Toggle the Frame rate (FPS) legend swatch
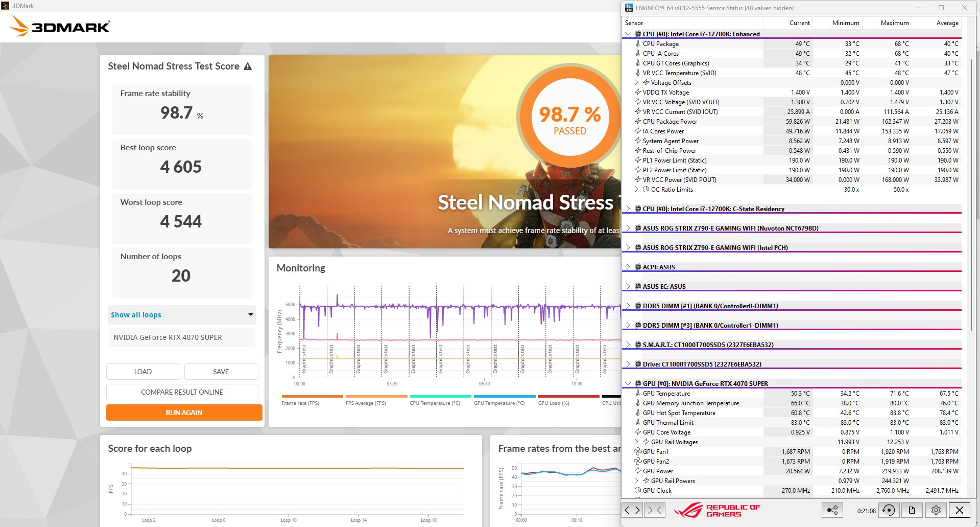Viewport: 980px width, 527px height. (x=312, y=396)
